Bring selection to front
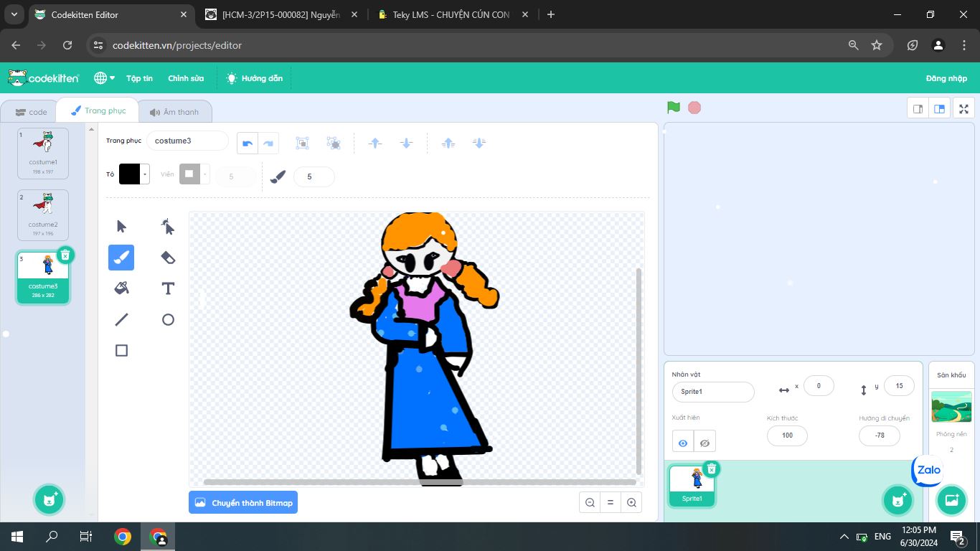 pyautogui.click(x=448, y=143)
